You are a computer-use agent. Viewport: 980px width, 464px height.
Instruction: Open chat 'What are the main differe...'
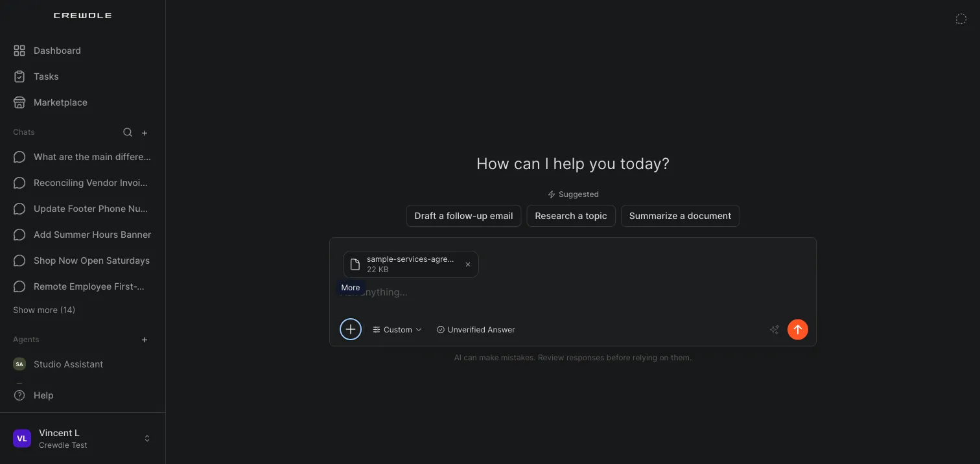[x=82, y=157]
